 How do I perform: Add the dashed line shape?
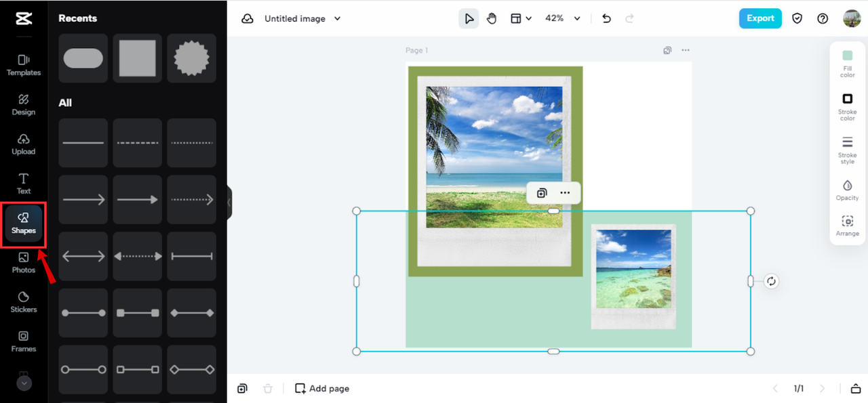tap(138, 143)
